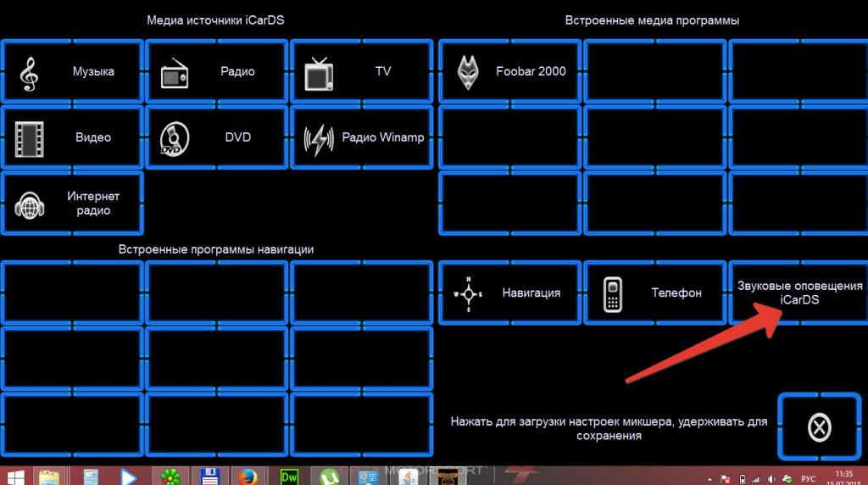Image resolution: width=868 pixels, height=485 pixels.
Task: Click Звуковые оповещения iCarDS button
Action: tap(798, 293)
